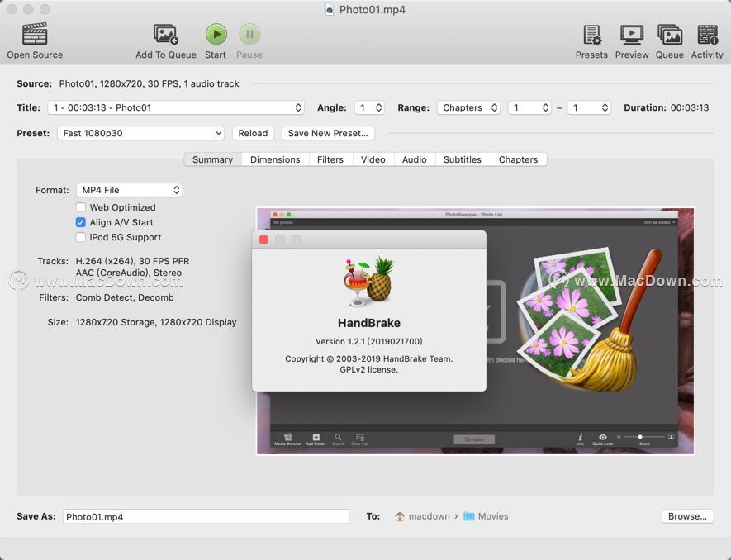Click the "Version 1.2.1 (2019021700)" text
This screenshot has width=731, height=560.
(368, 341)
